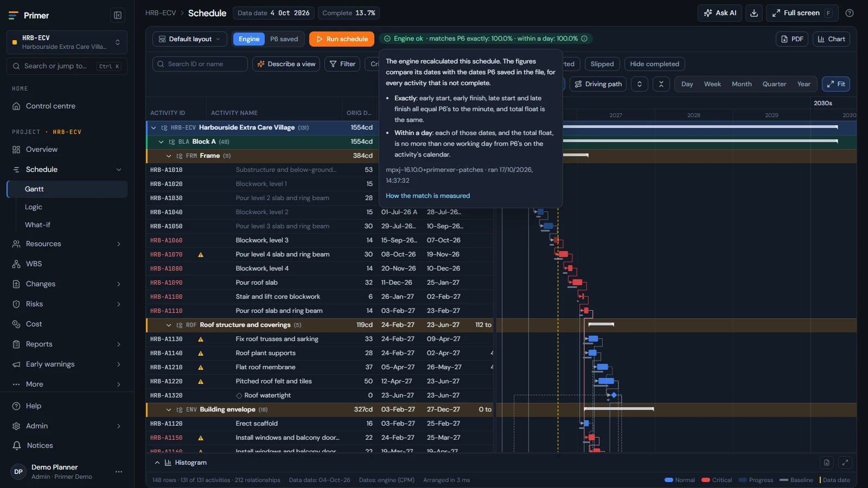Toggle the Driving path option
Viewport: 868px width, 488px height.
click(598, 84)
